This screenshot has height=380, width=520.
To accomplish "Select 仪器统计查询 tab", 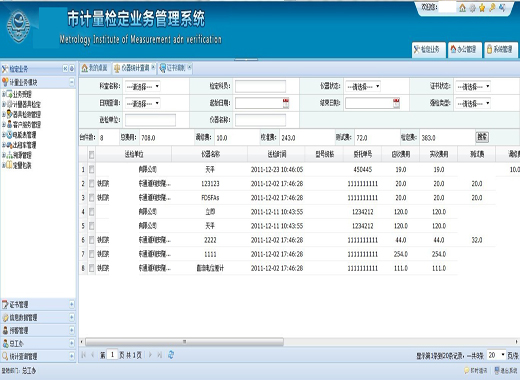I will click(x=132, y=68).
